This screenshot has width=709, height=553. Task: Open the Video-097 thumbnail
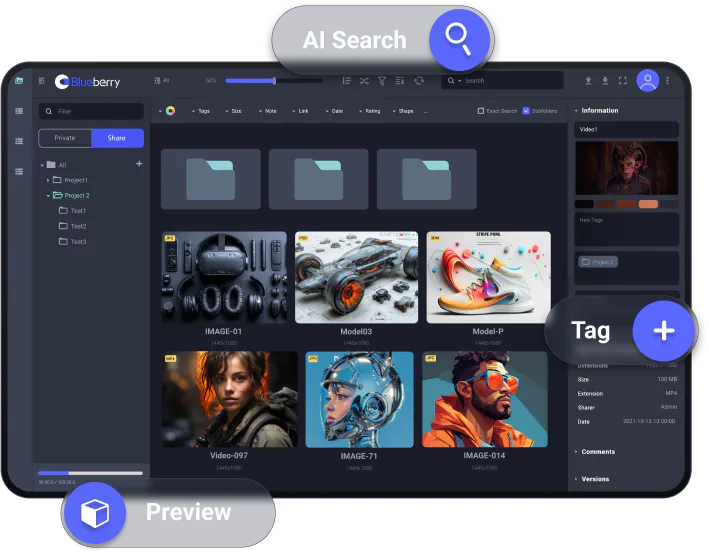229,400
